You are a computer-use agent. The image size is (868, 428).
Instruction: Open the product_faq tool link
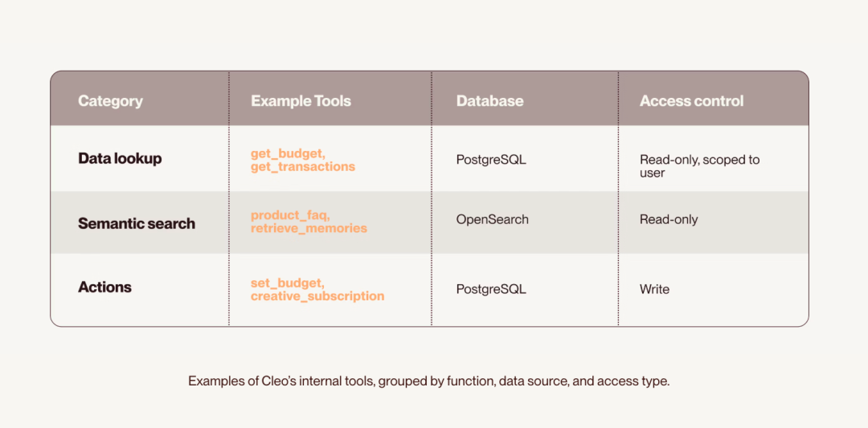point(290,215)
